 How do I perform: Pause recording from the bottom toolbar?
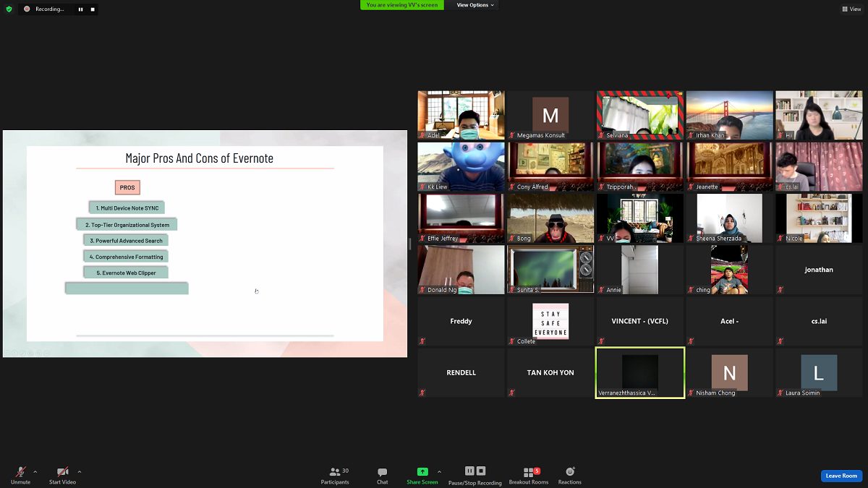pos(469,471)
